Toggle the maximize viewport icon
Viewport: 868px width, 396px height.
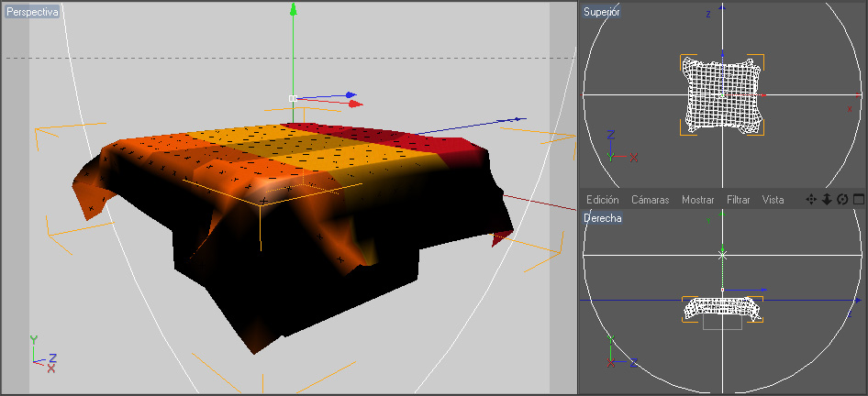point(859,200)
